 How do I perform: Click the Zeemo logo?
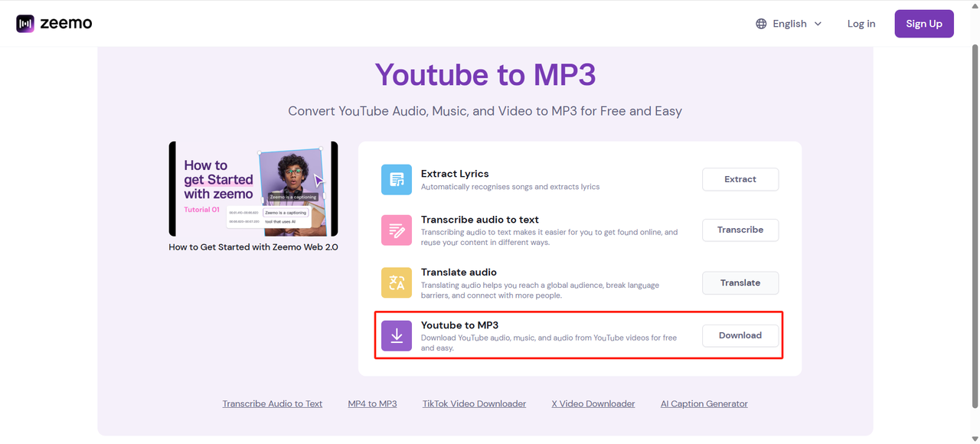tap(53, 23)
